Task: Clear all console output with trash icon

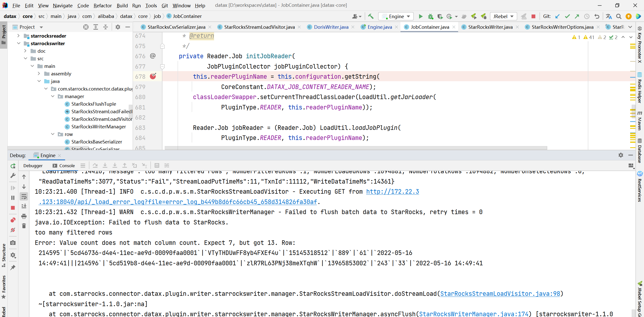Action: [24, 226]
